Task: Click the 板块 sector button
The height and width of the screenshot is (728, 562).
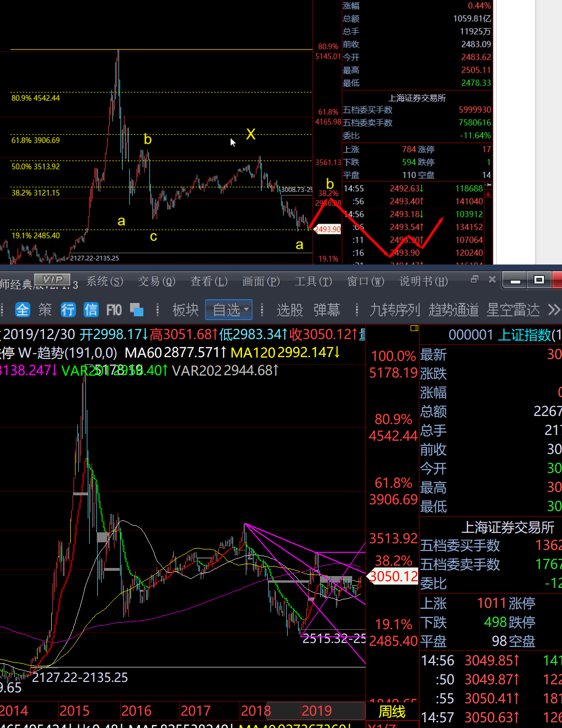Action: (x=186, y=310)
